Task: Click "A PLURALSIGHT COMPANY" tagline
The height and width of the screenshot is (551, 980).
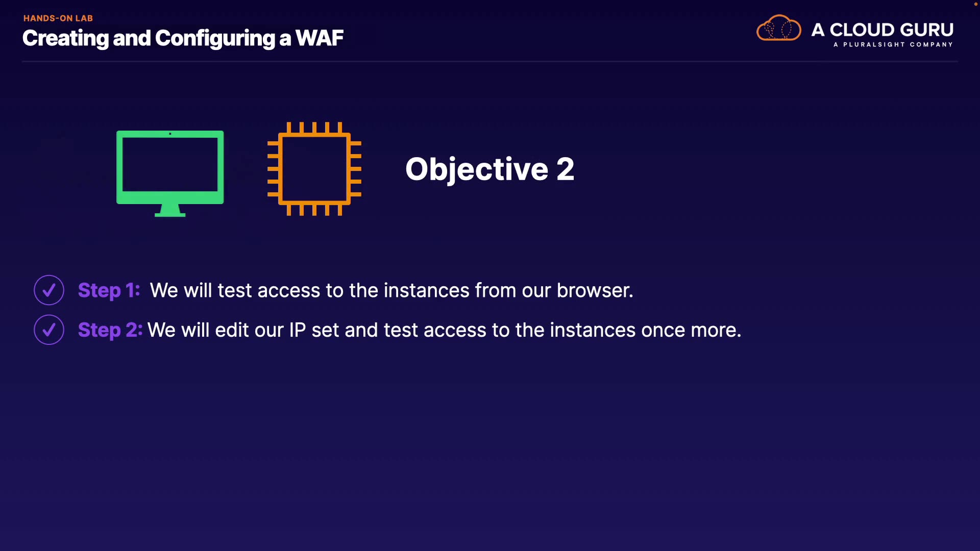Action: pyautogui.click(x=893, y=45)
